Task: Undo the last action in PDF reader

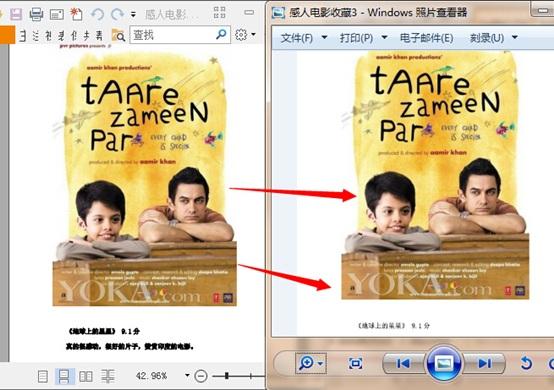Action: pos(97,14)
